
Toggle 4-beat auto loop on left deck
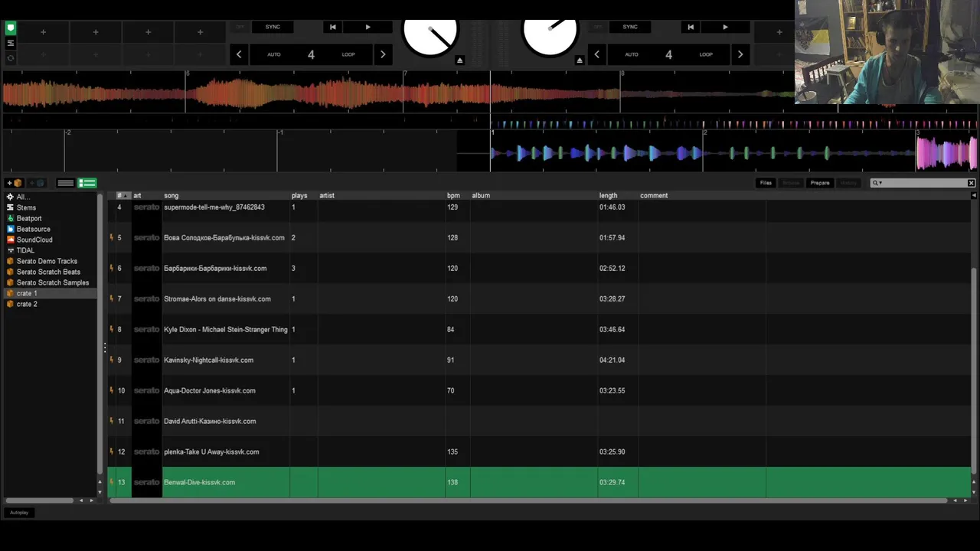(311, 54)
